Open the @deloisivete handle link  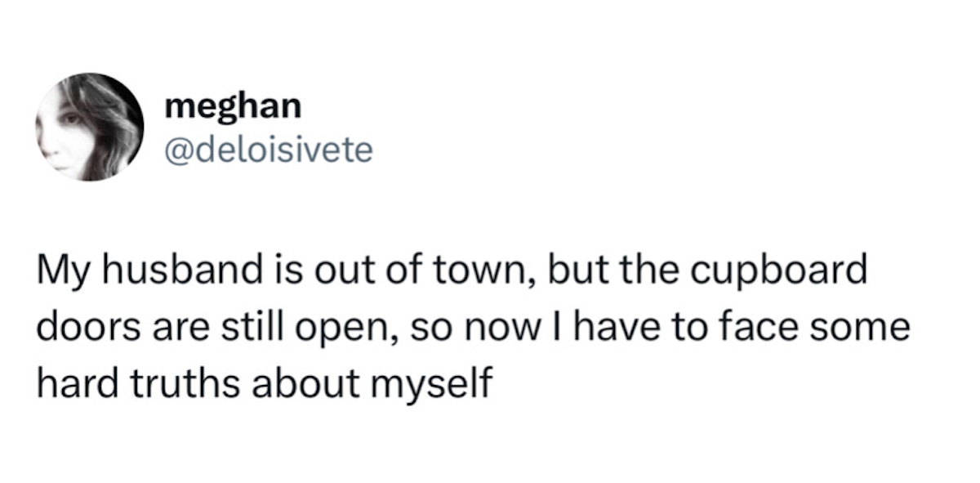coord(269,150)
